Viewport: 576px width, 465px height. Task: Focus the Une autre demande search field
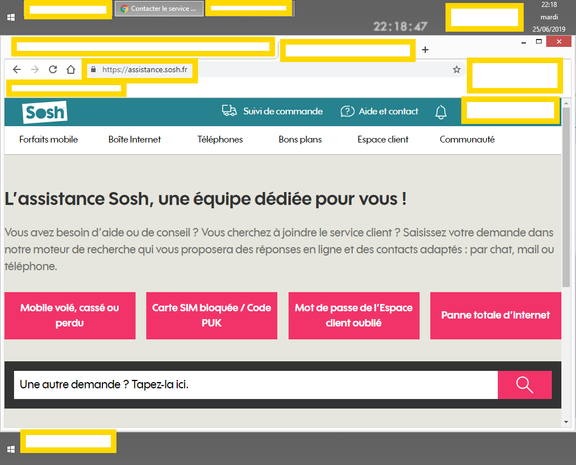(256, 385)
